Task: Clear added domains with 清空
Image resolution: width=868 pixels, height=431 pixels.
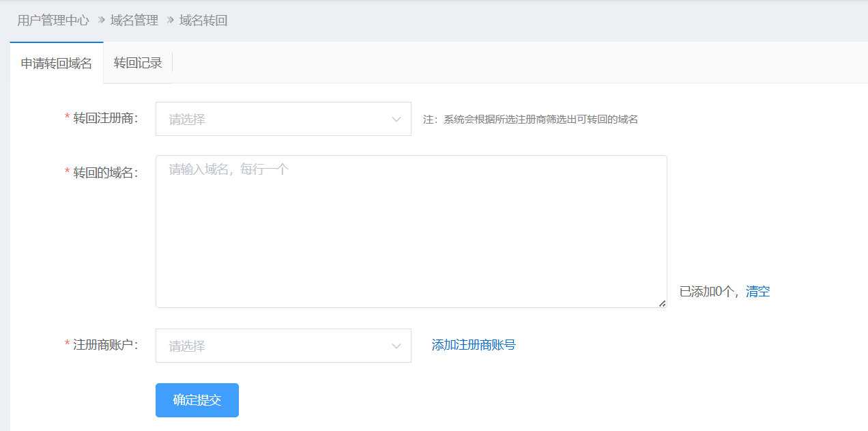Action: pyautogui.click(x=758, y=292)
